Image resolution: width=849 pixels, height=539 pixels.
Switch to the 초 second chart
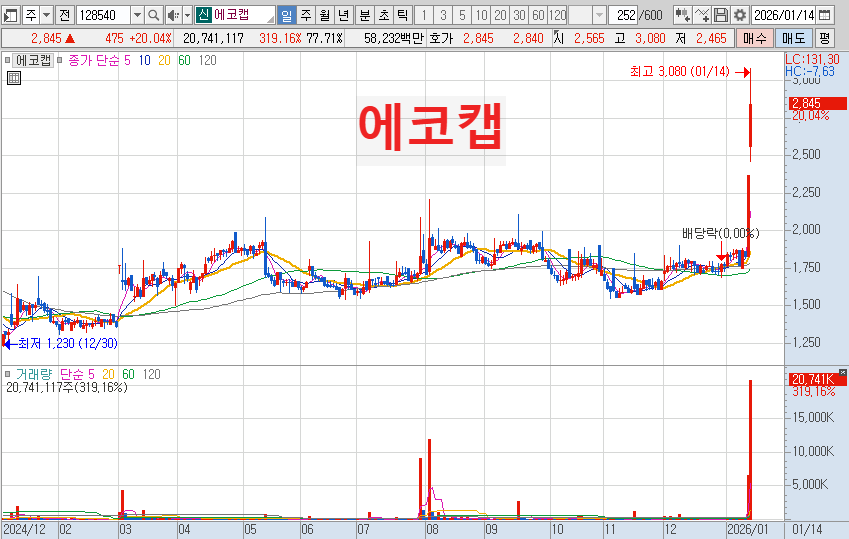pos(384,15)
